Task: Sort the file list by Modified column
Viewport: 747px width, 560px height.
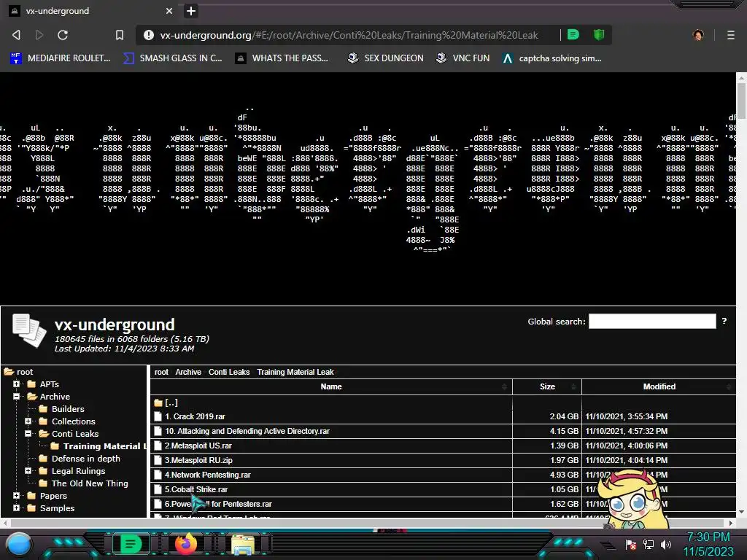Action: 659,386
